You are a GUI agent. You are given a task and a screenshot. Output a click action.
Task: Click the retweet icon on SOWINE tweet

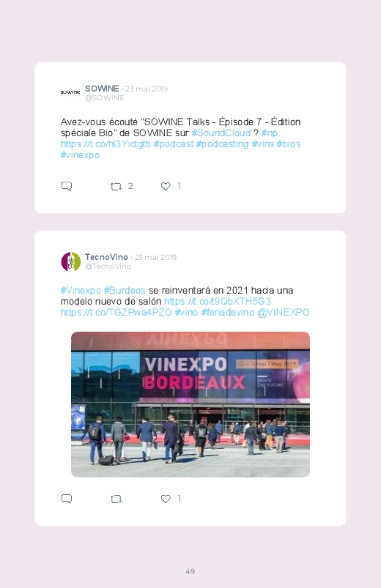116,187
